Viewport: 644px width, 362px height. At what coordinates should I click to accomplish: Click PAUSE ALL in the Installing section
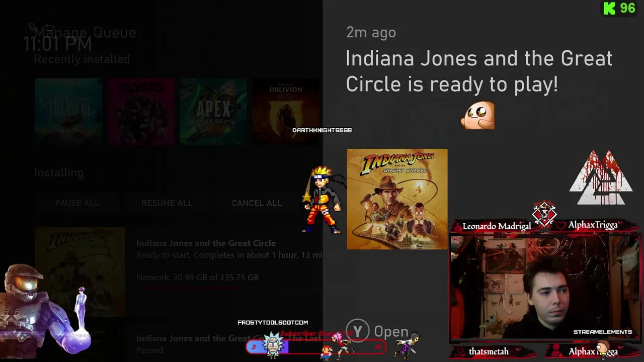77,203
